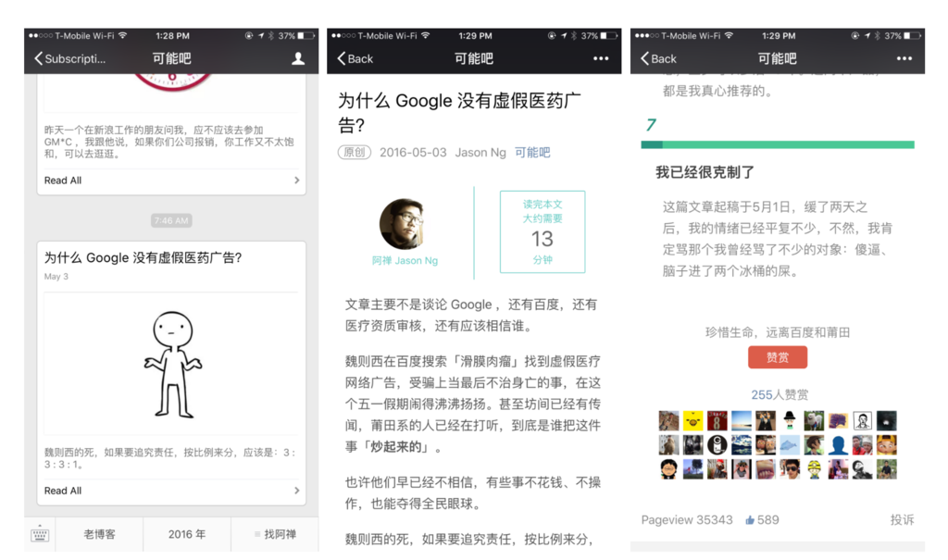Tap the red 赞赏 reward button
This screenshot has height=560, width=948.
[x=778, y=357]
